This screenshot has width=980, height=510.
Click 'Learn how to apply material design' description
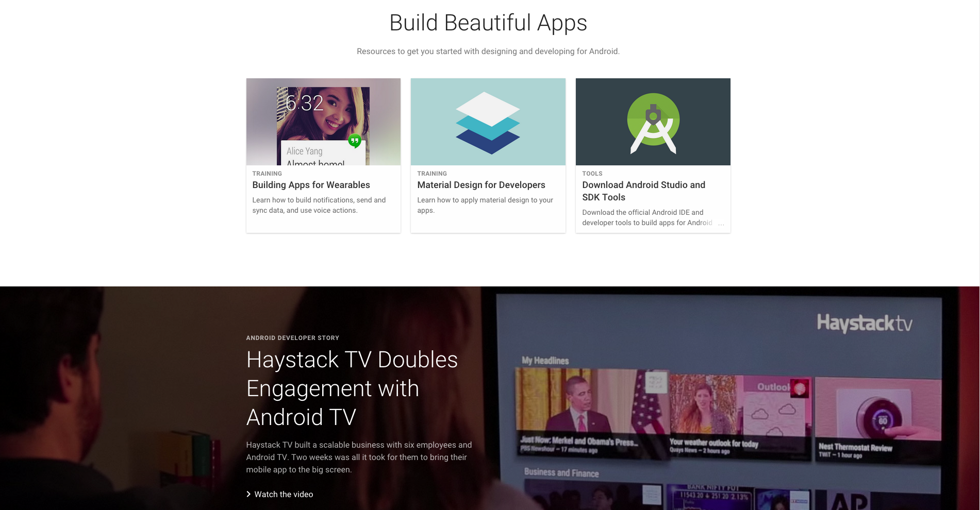(485, 205)
